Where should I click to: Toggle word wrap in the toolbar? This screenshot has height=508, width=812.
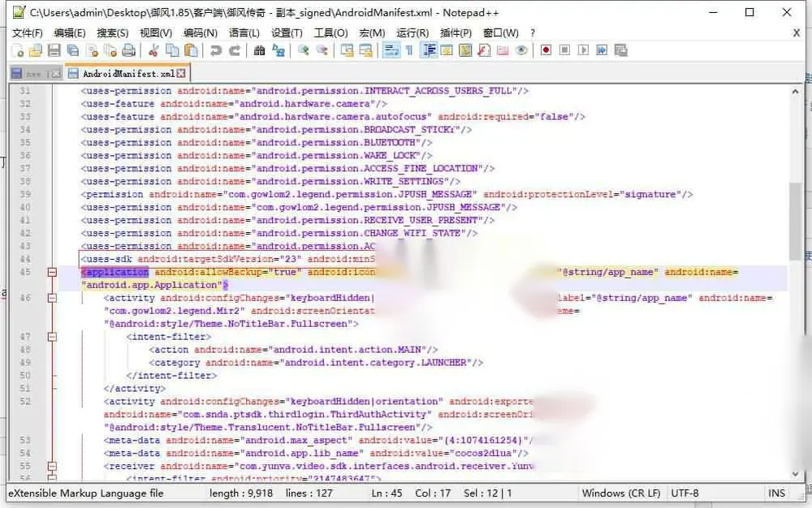click(x=391, y=50)
